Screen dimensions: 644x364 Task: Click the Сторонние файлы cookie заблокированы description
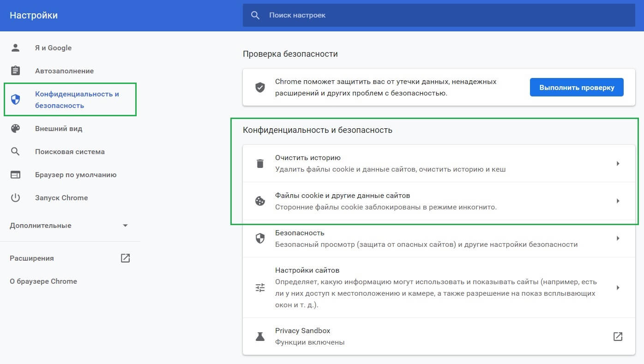coord(386,207)
